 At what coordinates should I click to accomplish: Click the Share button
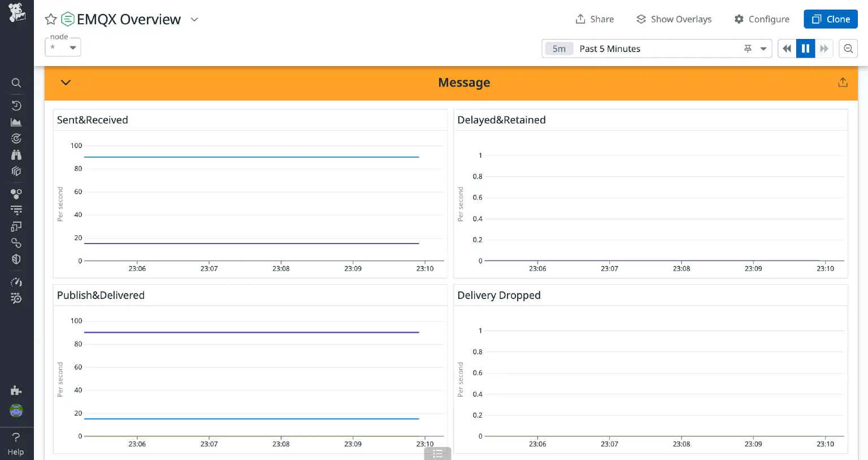click(594, 19)
